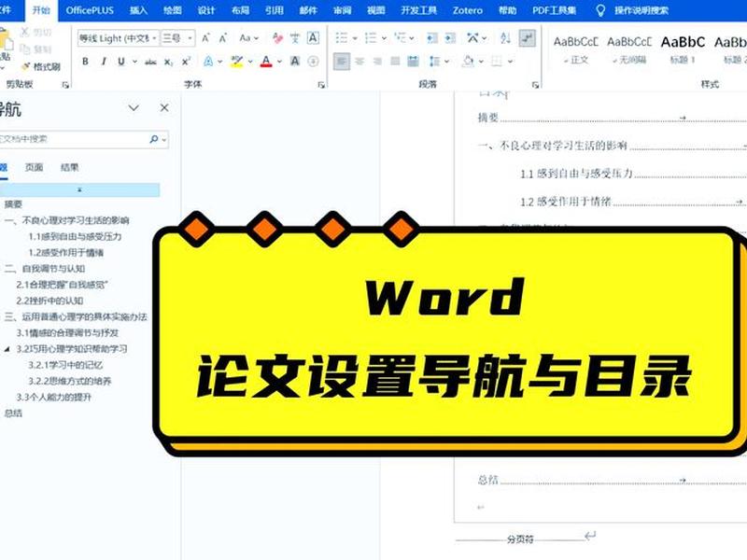Collapse the 3.2巧用心理学知识帮助学习 heading
The width and height of the screenshot is (747, 560).
click(x=7, y=349)
